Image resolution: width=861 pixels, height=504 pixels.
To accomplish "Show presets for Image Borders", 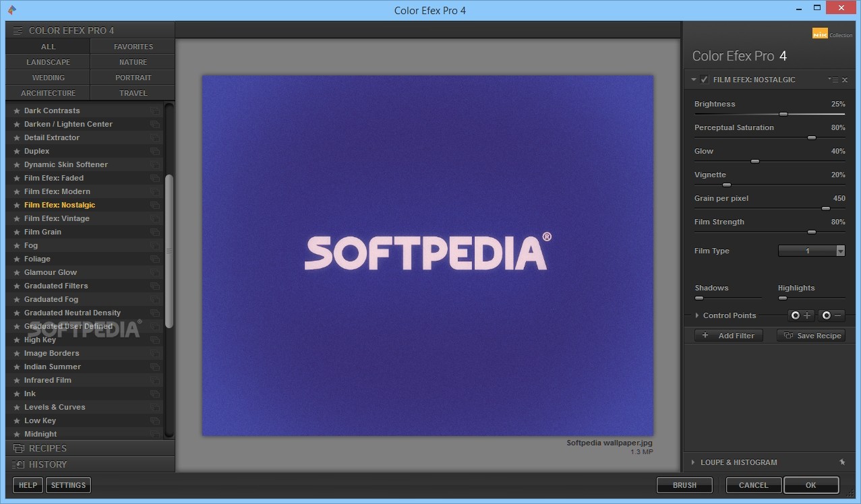I will tap(155, 353).
